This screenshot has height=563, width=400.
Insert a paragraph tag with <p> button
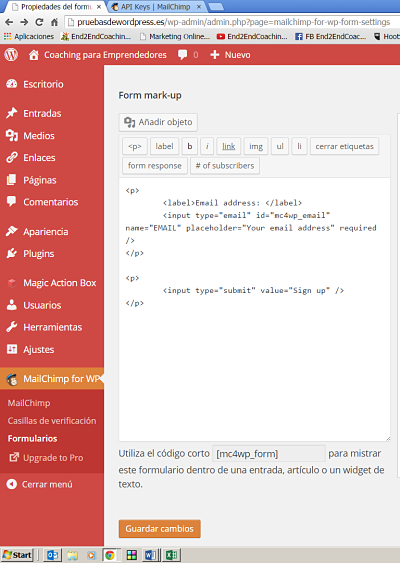(135, 146)
